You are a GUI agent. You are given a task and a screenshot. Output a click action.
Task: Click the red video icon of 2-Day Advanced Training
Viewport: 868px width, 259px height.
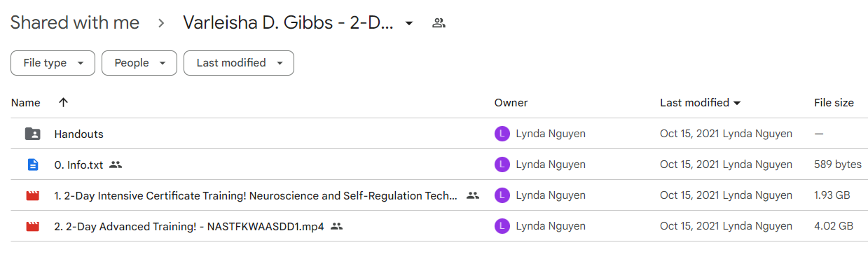[x=32, y=227]
